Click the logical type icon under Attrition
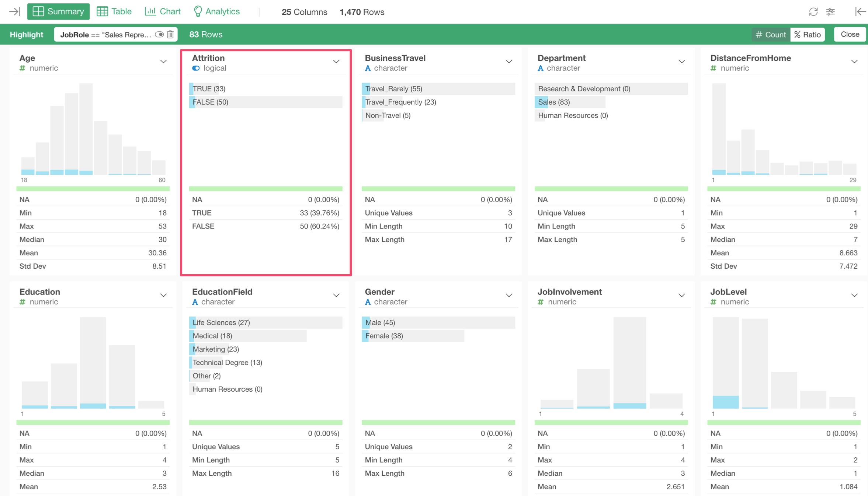Screen dimensions: 868x496 click(x=196, y=68)
